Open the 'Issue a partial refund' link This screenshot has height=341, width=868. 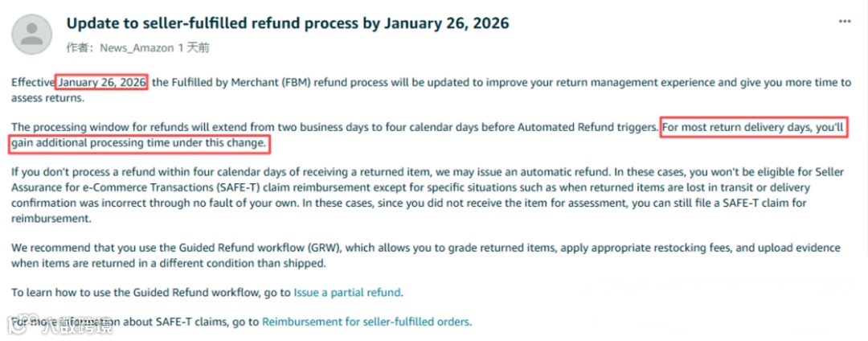(x=347, y=292)
